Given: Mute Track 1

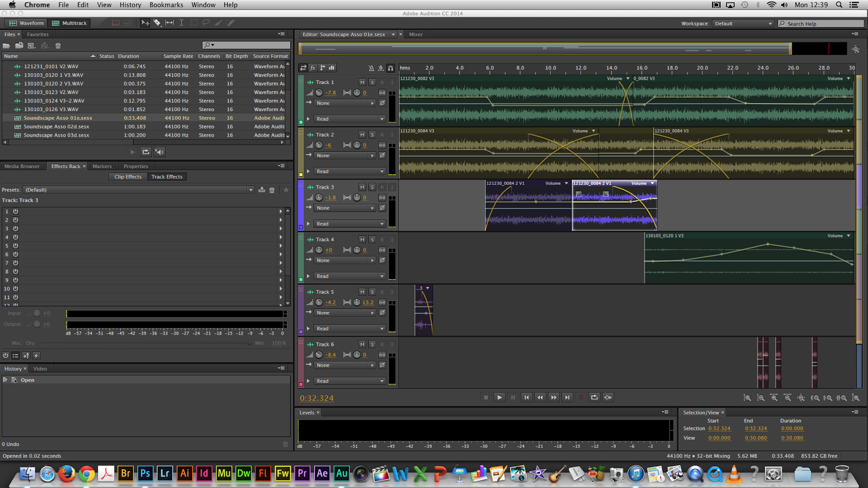Looking at the screenshot, I should tap(362, 82).
